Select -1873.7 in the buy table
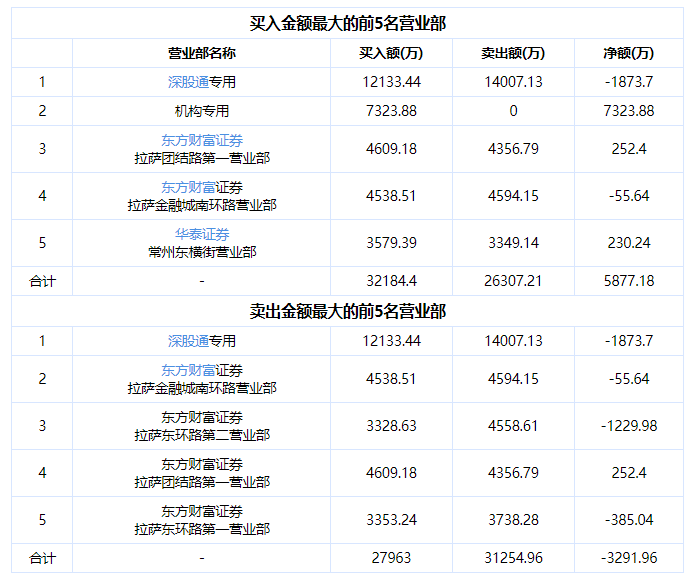 [x=629, y=82]
